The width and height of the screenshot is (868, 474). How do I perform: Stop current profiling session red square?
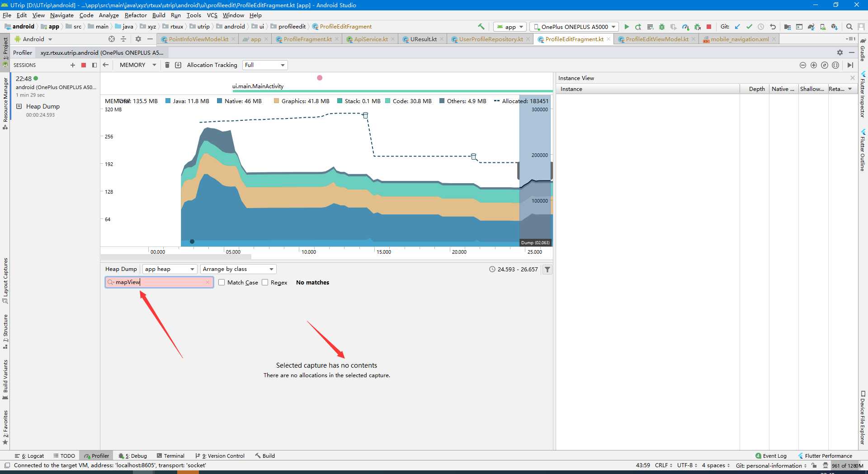tap(84, 65)
